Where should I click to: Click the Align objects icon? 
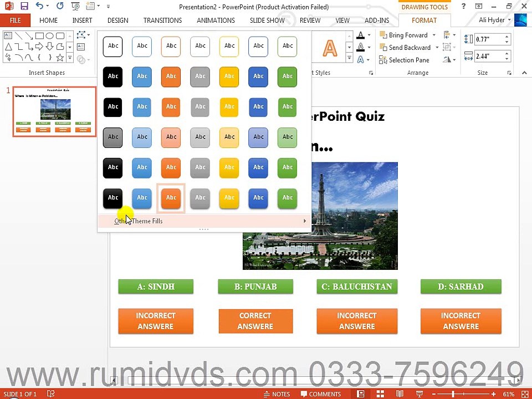coord(447,35)
